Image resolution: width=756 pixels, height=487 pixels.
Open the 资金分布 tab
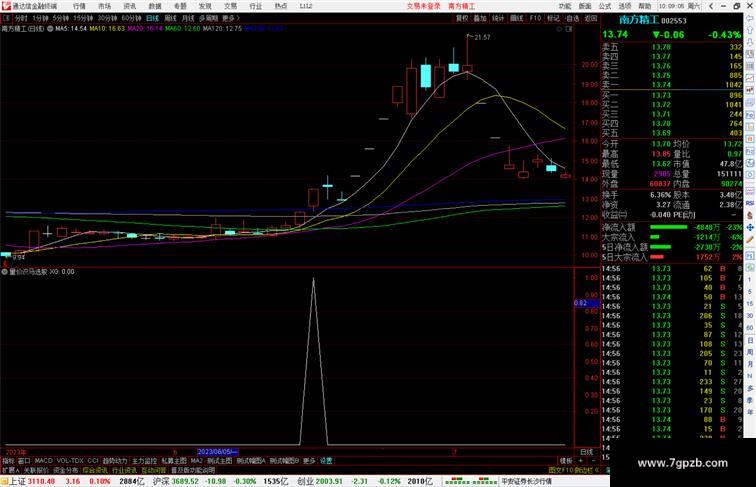(x=66, y=470)
